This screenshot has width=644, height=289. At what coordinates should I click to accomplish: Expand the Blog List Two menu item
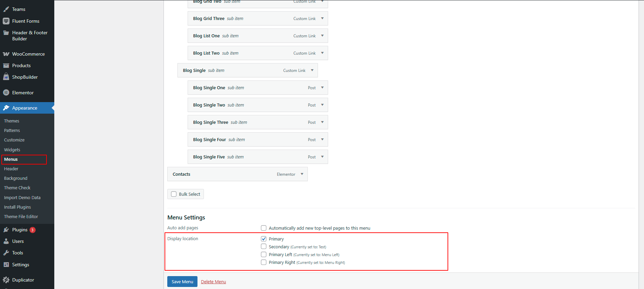[x=322, y=53]
